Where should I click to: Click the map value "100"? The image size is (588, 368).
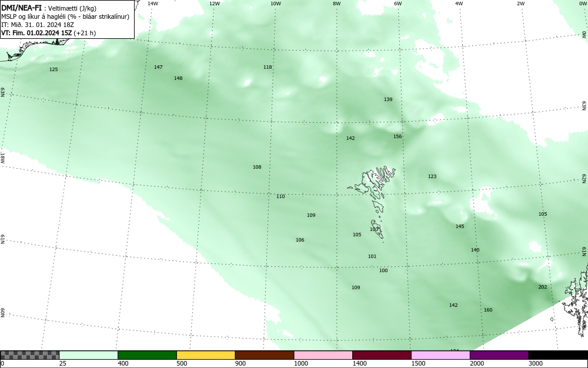click(383, 270)
